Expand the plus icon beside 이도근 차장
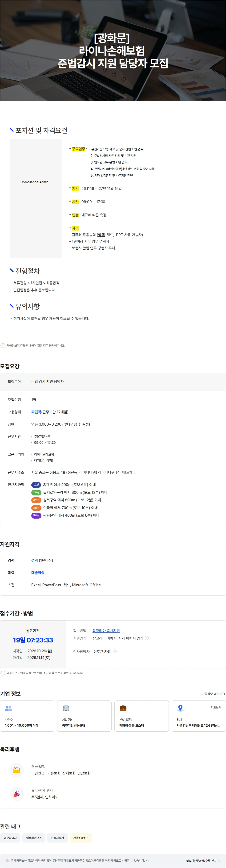This screenshot has height=868, width=226. [x=115, y=651]
